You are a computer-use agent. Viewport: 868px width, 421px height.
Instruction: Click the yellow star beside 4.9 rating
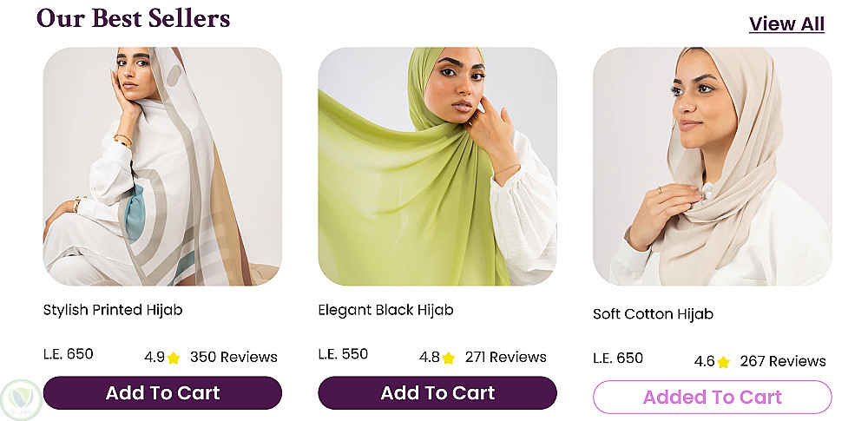point(174,358)
